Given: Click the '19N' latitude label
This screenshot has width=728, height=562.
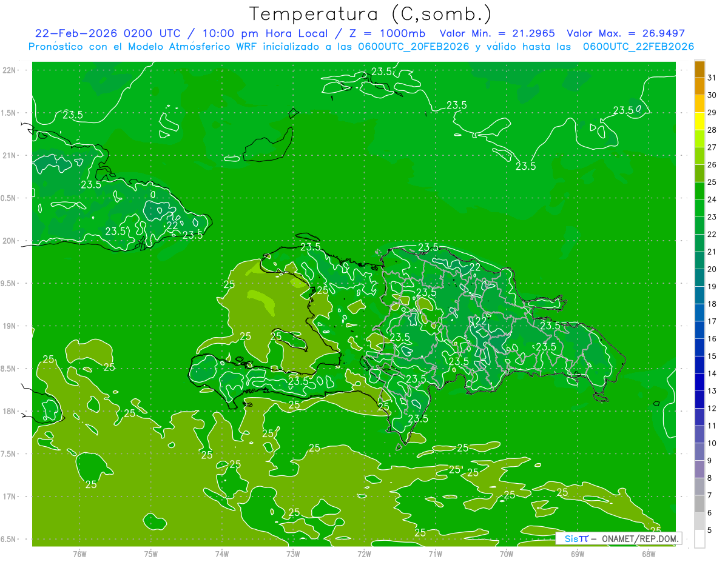Looking at the screenshot, I should (x=9, y=326).
